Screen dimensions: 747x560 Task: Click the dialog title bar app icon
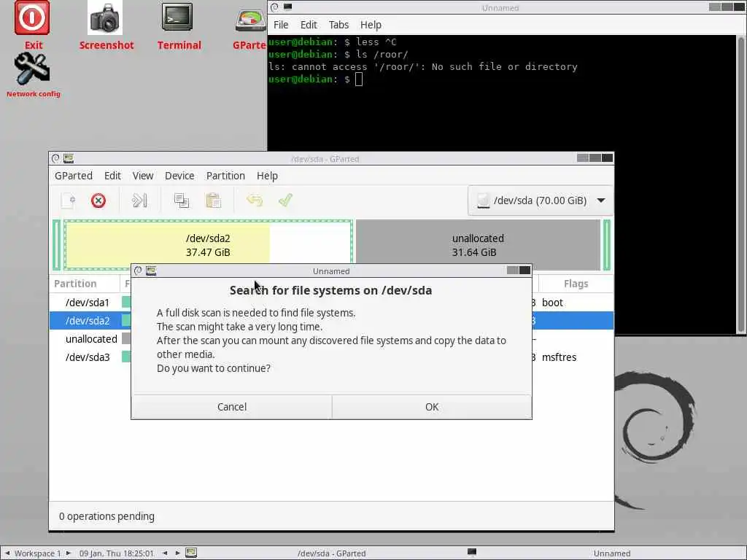(x=151, y=271)
